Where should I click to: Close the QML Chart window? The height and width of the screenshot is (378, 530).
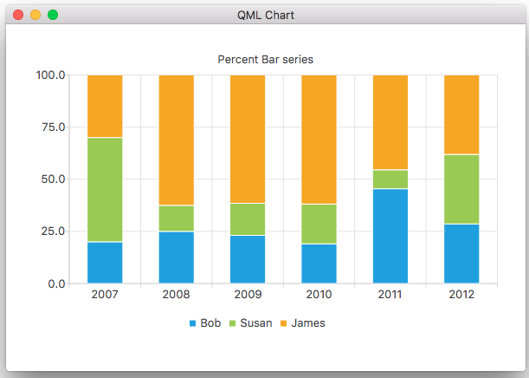pyautogui.click(x=18, y=15)
